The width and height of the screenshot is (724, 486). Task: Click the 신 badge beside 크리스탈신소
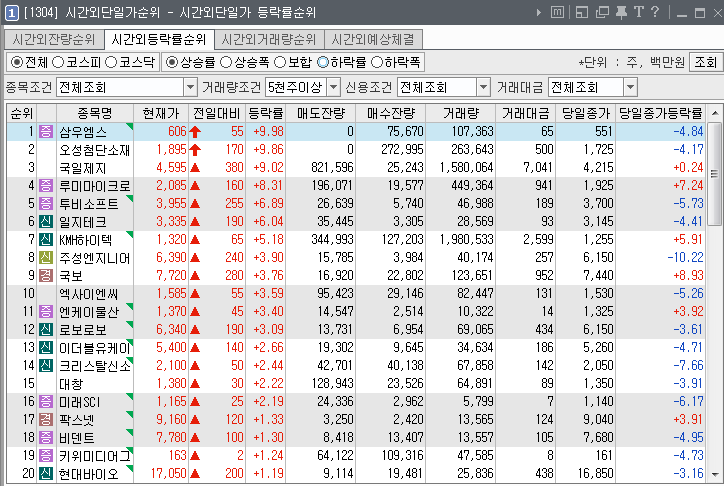46,366
